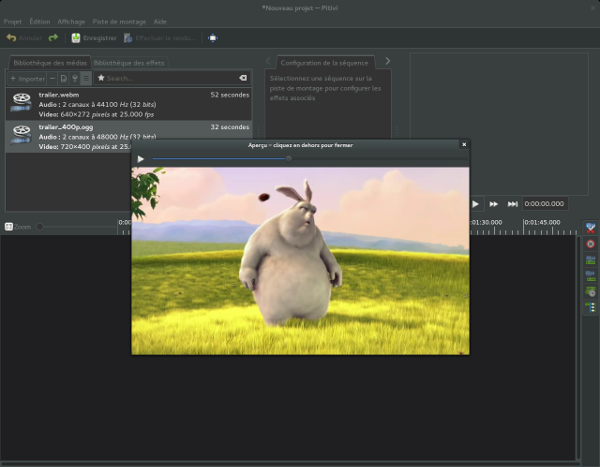Click the ungroup clips icon
The width and height of the screenshot is (600, 467).
590,276
